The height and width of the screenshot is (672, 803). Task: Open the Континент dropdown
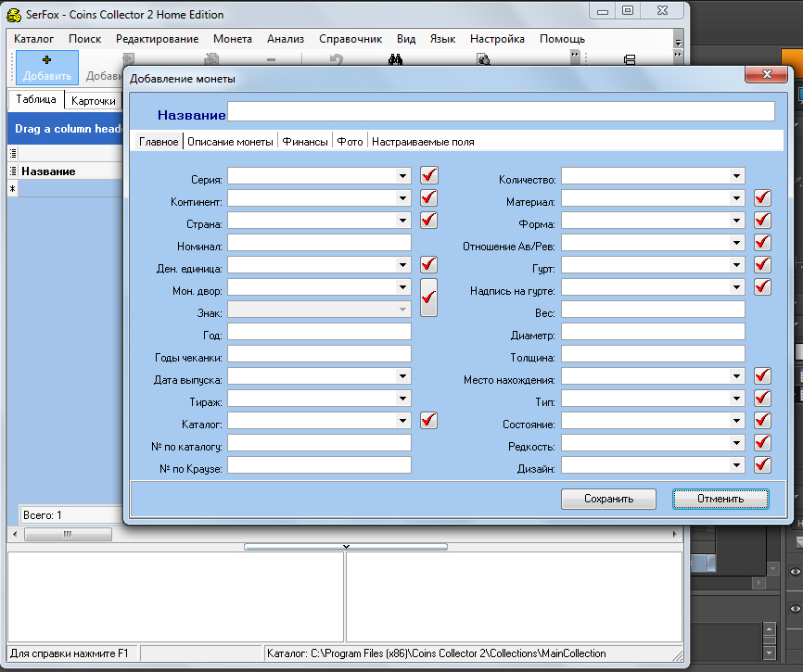coord(403,198)
